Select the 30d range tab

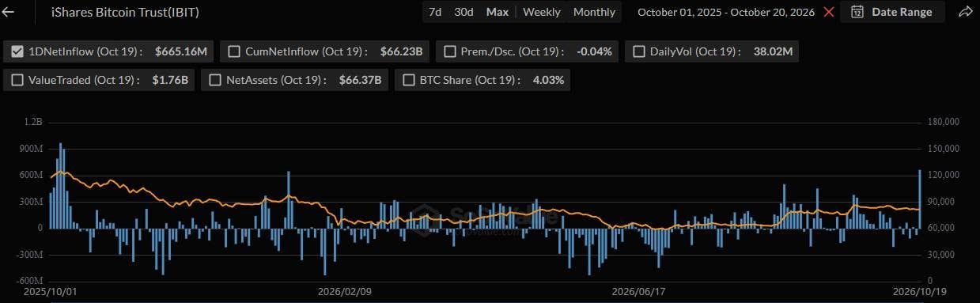pos(464,12)
